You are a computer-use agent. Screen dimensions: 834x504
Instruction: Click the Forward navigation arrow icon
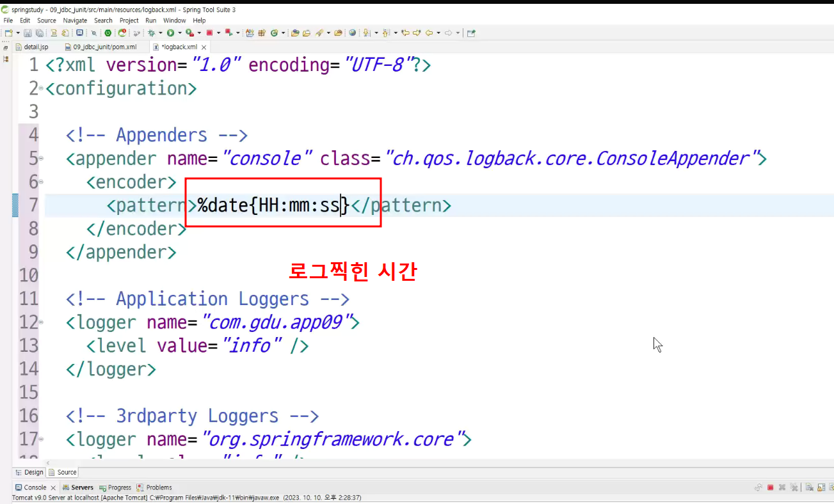tap(449, 33)
